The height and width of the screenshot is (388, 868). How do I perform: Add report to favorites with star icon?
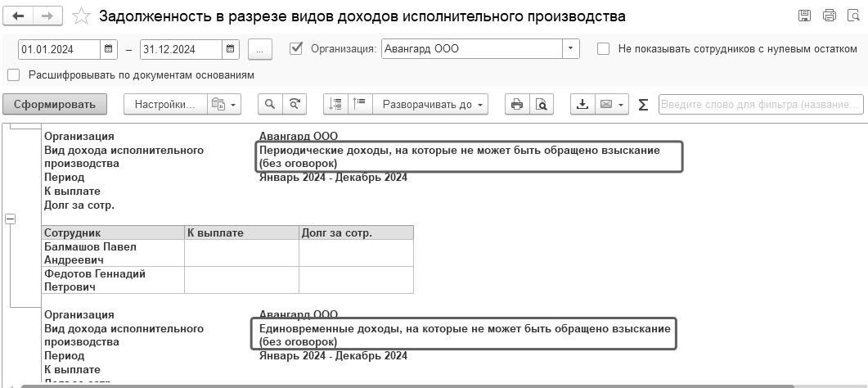[x=81, y=16]
